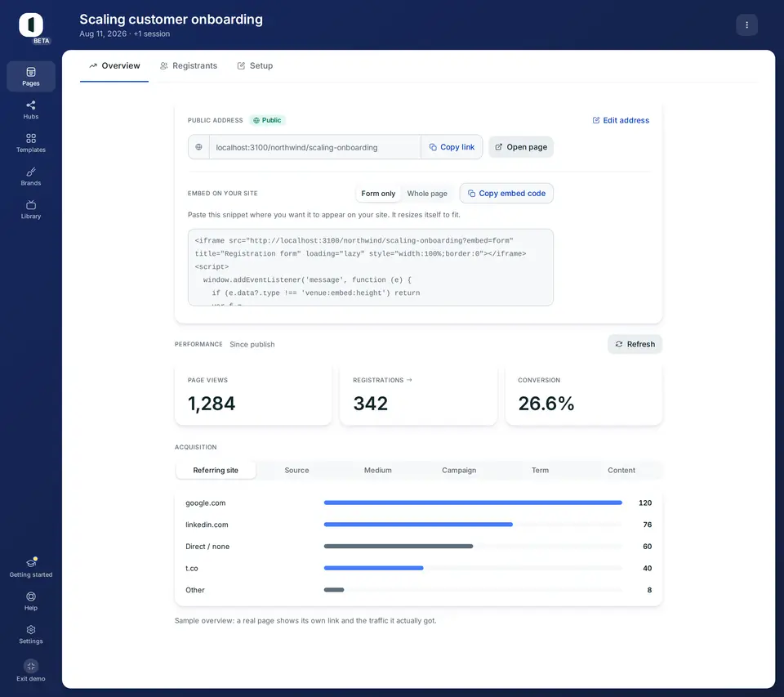The width and height of the screenshot is (784, 697).
Task: Click the Page views card showing 1,284
Action: pos(253,395)
